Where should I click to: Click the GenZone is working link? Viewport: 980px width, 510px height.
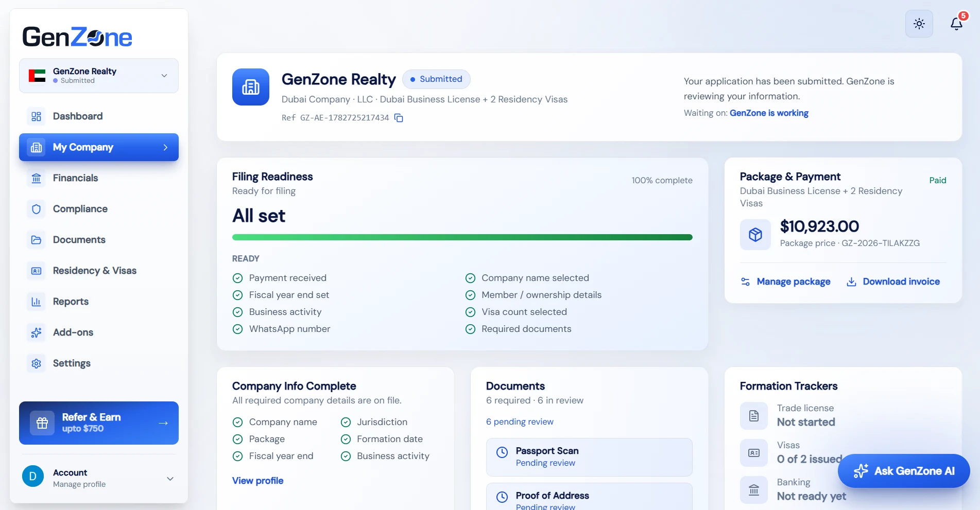[x=769, y=113]
